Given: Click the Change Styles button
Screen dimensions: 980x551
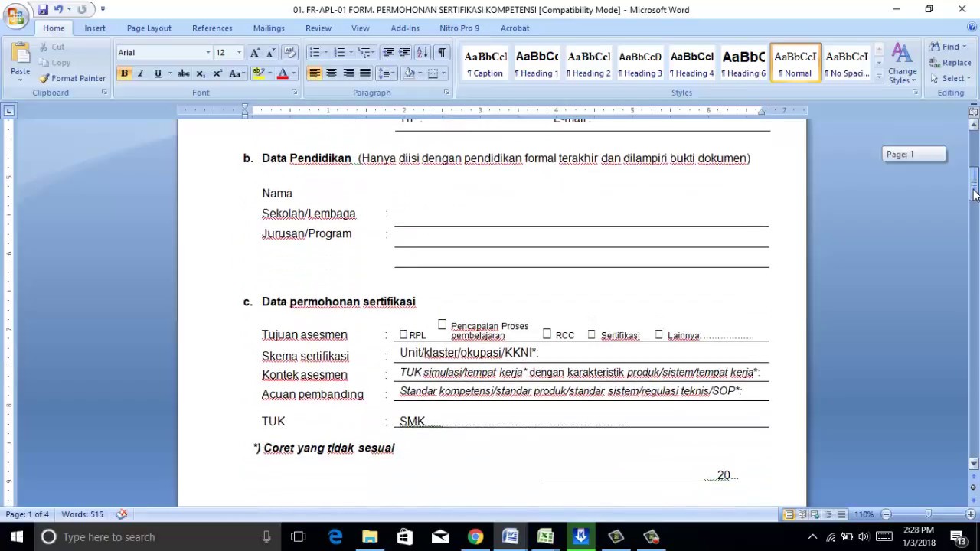Looking at the screenshot, I should [x=902, y=64].
